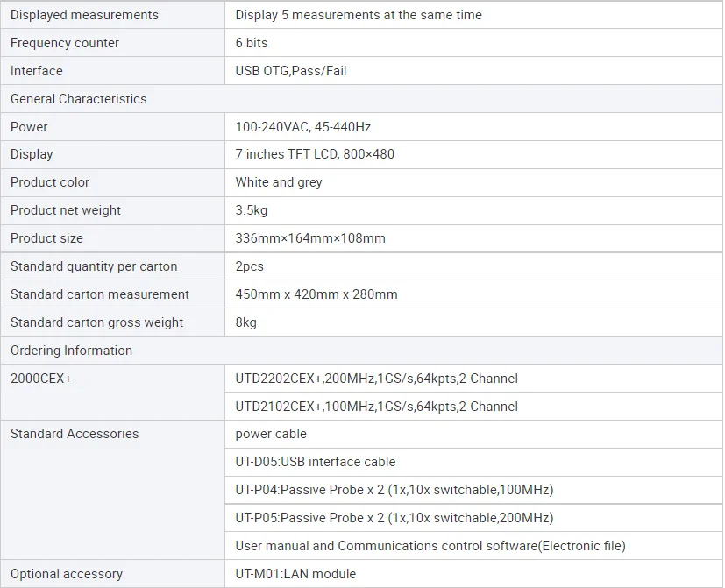
Task: Click the "Display 5 measurements at the same time" cell
Action: tap(359, 15)
